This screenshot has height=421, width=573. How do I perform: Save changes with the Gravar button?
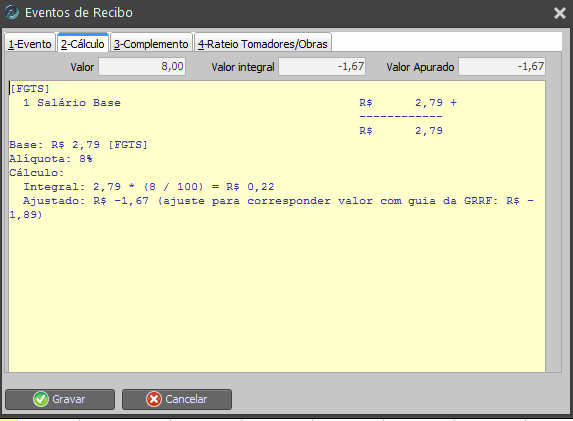[60, 399]
